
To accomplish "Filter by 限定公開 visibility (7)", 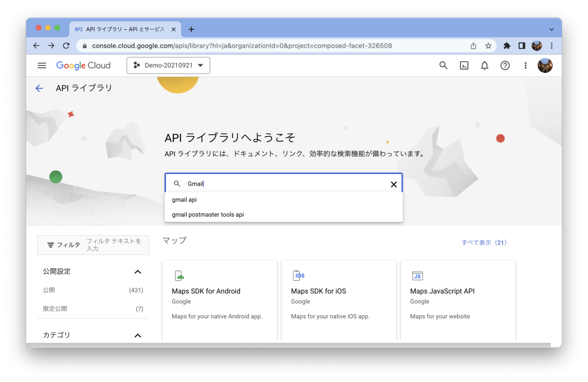I will (93, 309).
